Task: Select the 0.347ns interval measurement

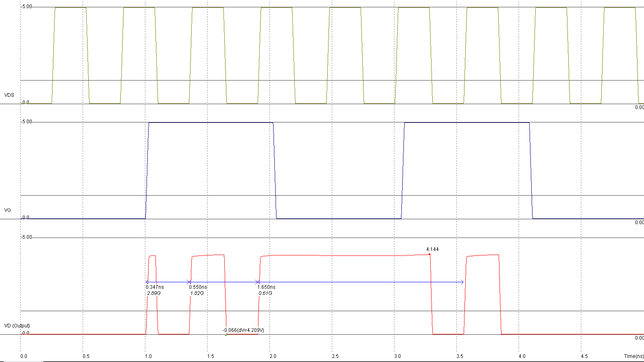Action: point(155,287)
